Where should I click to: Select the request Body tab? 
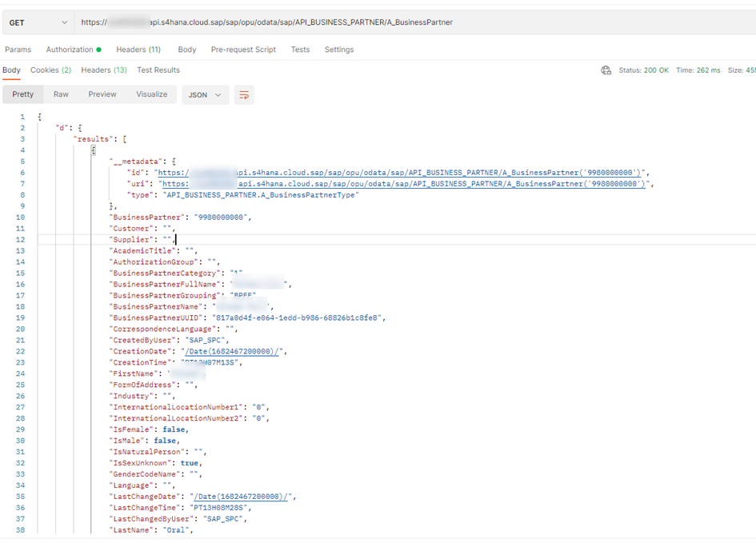tap(187, 50)
